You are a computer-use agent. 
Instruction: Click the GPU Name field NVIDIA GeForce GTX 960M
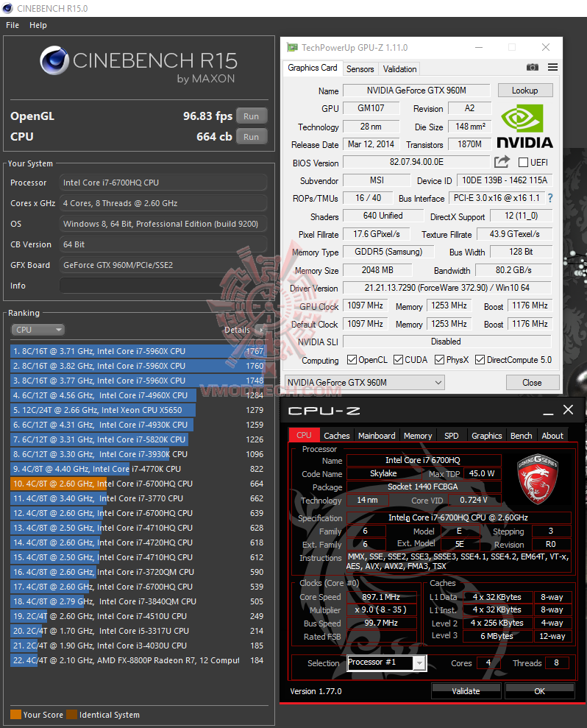click(x=416, y=91)
